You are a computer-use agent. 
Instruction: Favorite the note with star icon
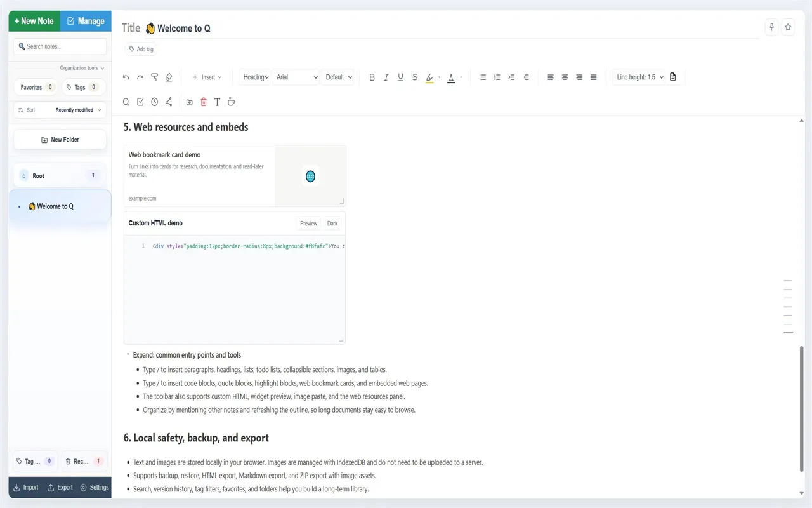788,27
